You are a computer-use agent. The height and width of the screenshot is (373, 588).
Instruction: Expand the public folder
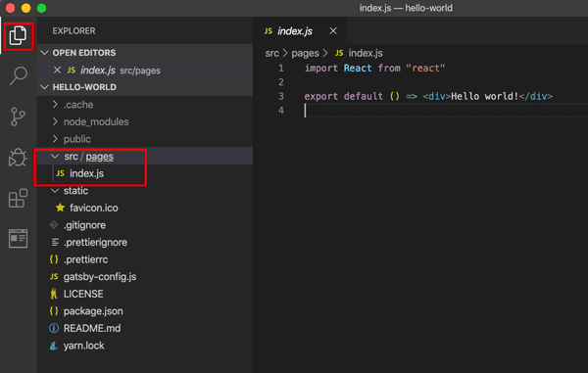tap(55, 139)
